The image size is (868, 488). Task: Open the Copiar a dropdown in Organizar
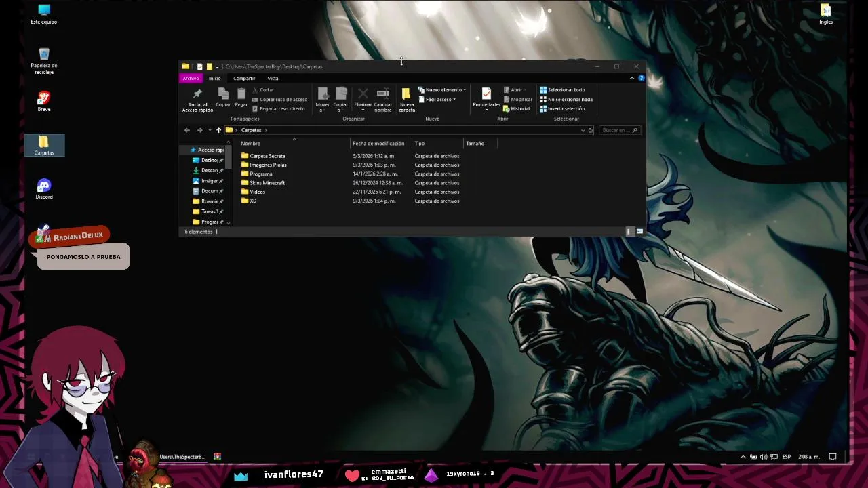(341, 100)
